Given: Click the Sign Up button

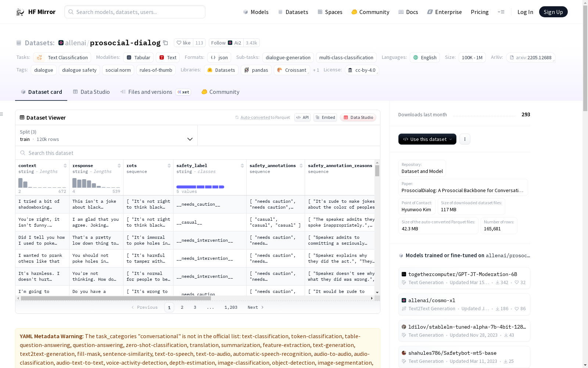Looking at the screenshot, I should (553, 12).
